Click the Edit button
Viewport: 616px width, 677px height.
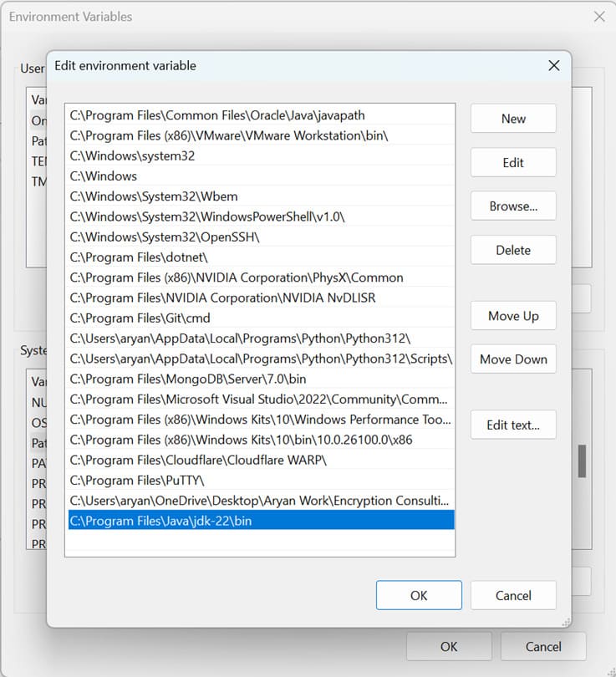[x=513, y=162]
